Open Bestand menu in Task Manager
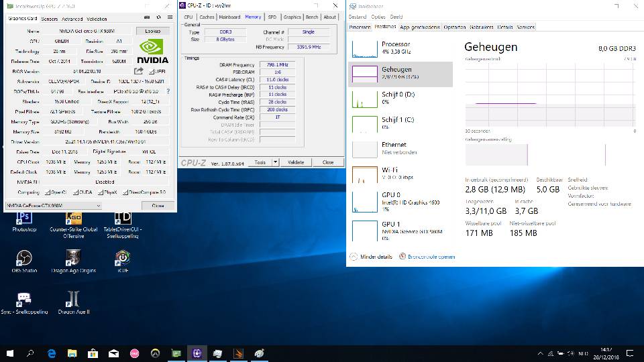 358,17
